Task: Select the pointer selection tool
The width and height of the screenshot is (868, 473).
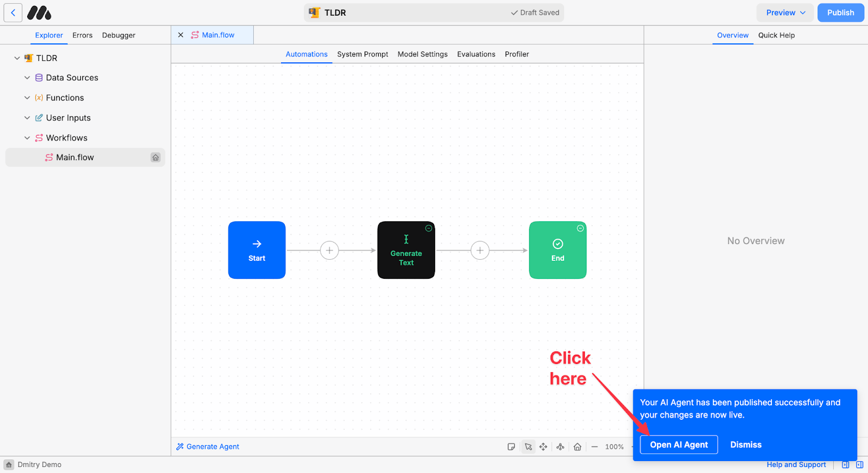Action: 528,447
